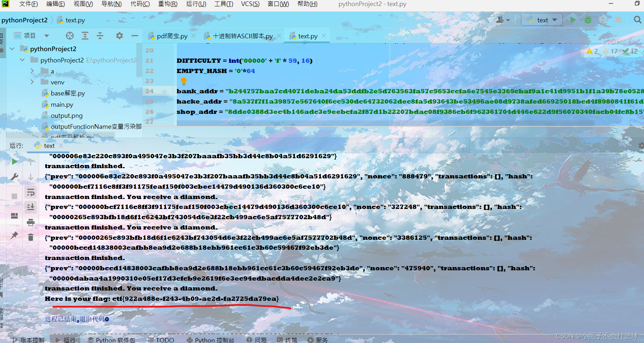Close the 'text' run tab

tap(61, 146)
